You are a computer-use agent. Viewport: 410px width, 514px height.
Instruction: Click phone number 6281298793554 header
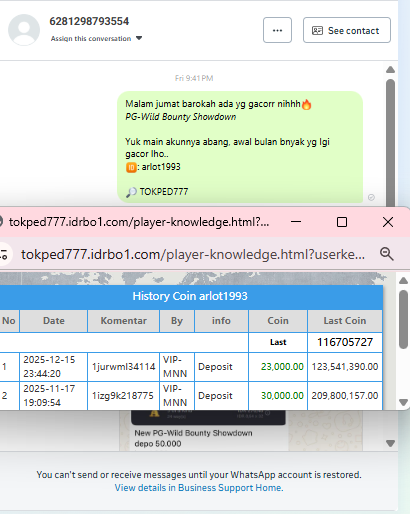[x=89, y=21]
